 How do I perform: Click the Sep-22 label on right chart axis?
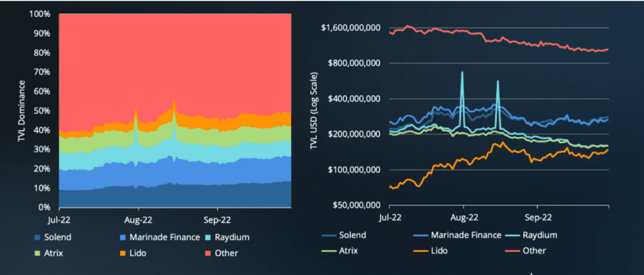tap(537, 218)
